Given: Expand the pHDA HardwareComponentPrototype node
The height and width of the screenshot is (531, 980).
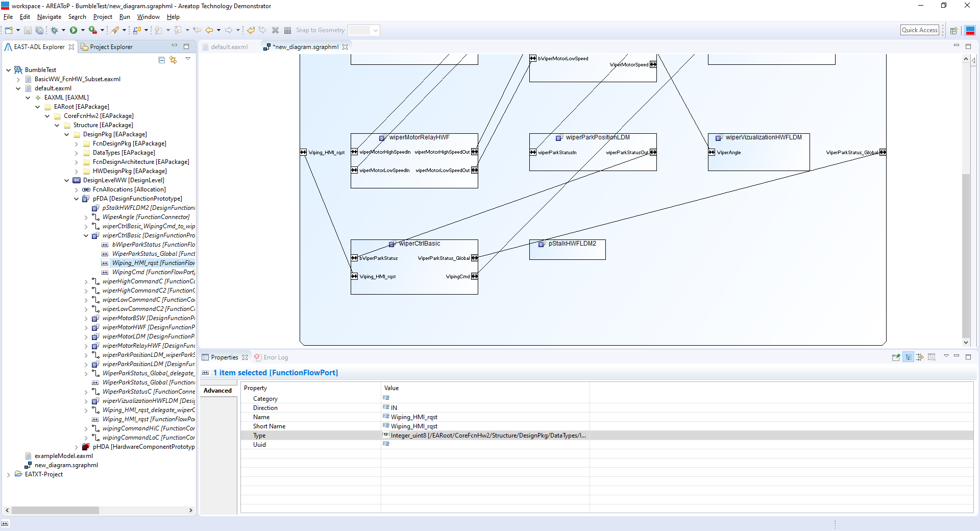Looking at the screenshot, I should 77,447.
